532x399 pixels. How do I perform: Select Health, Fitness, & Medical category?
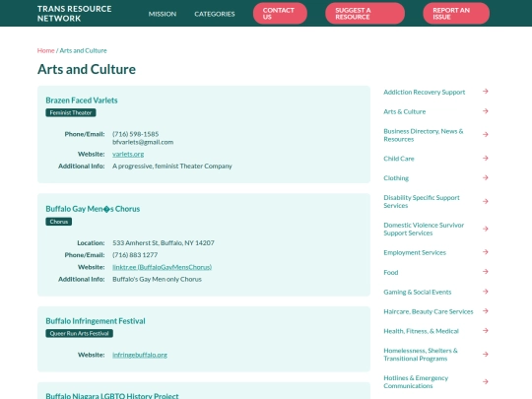[421, 331]
